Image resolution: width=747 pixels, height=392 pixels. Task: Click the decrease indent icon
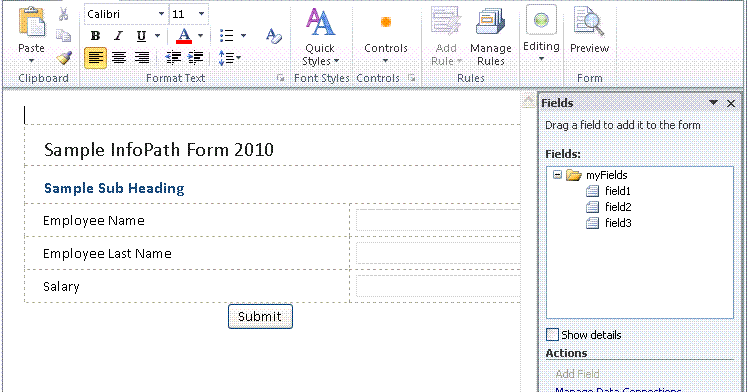(173, 58)
